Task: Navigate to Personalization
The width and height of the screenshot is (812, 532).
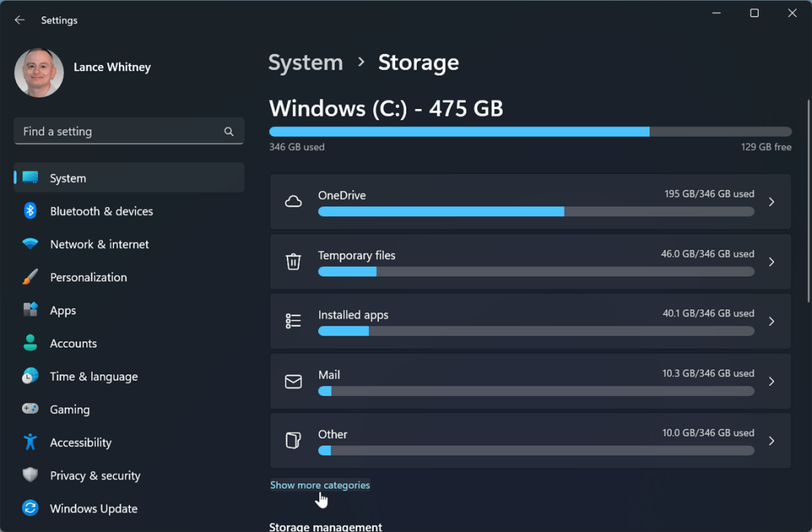Action: (89, 278)
